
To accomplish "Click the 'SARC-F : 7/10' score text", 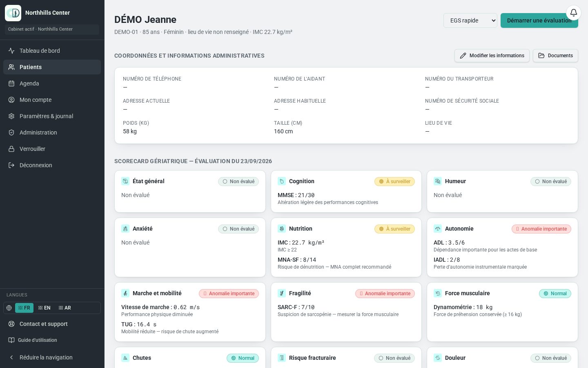I will tap(296, 307).
